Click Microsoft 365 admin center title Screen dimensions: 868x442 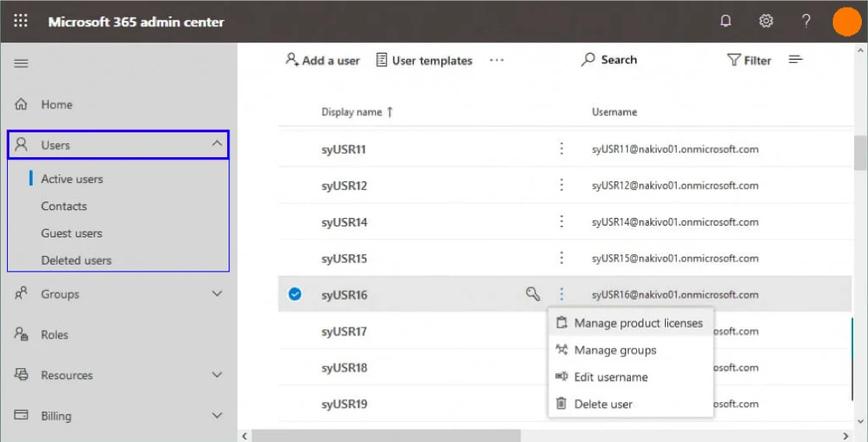click(136, 22)
